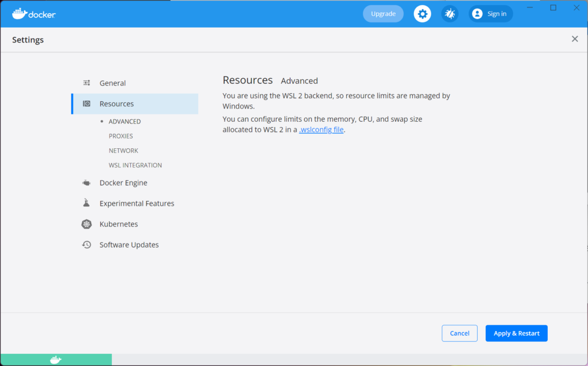Viewport: 588px width, 366px height.
Task: Open the NETWORK subsection
Action: pyautogui.click(x=123, y=151)
